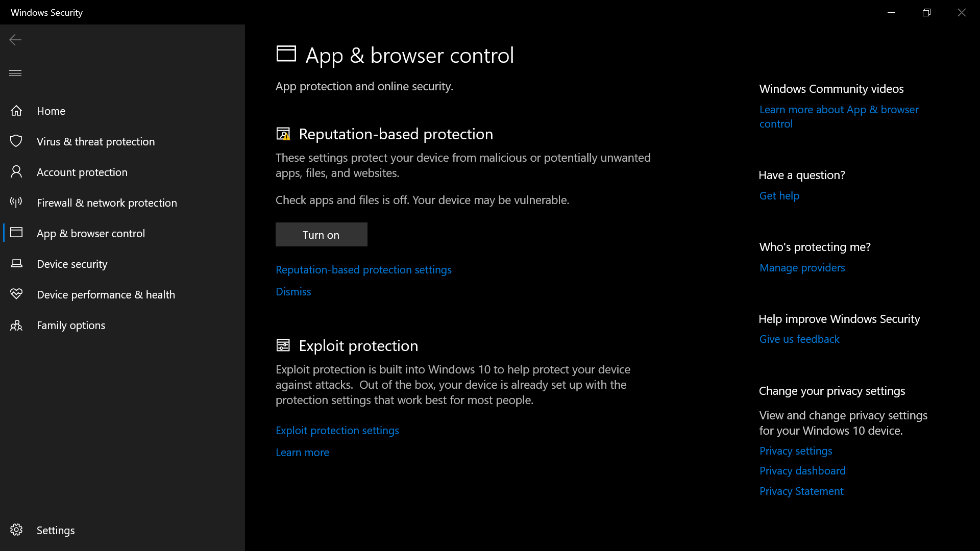Screen dimensions: 980x551
Task: Dismiss the reputation protection warning
Action: tap(293, 291)
